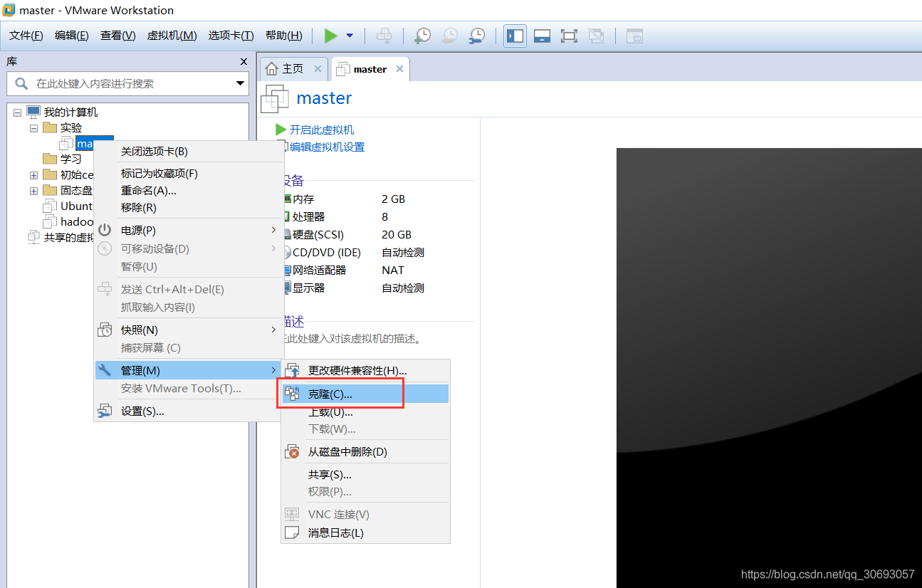Image resolution: width=922 pixels, height=588 pixels.
Task: Collapse the 我的计算机 tree node
Action: point(17,112)
